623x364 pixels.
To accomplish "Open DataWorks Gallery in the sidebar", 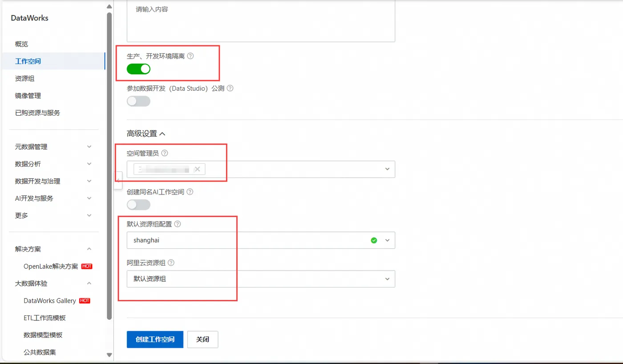I will coord(50,301).
